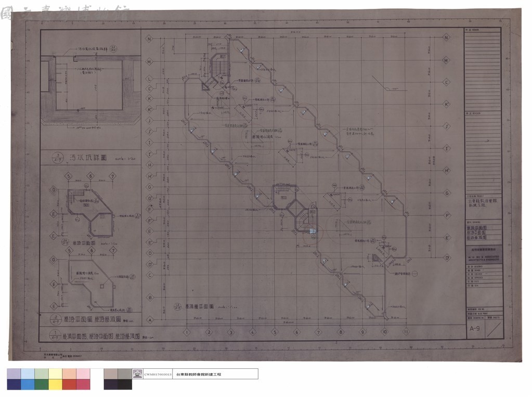532x397 pixels.
Task: Pick the dark green color swatch
Action: pos(42,385)
